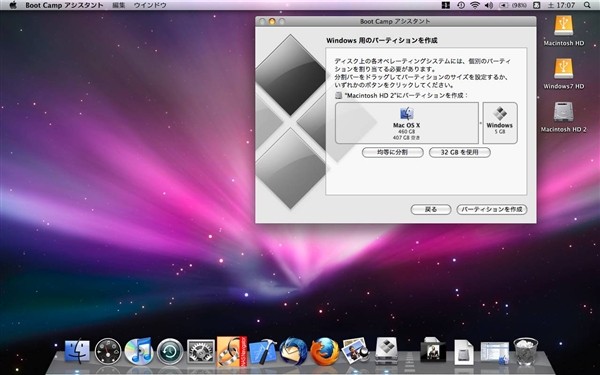Open the document file in the Dock
The width and height of the screenshot is (600, 375).
[464, 352]
